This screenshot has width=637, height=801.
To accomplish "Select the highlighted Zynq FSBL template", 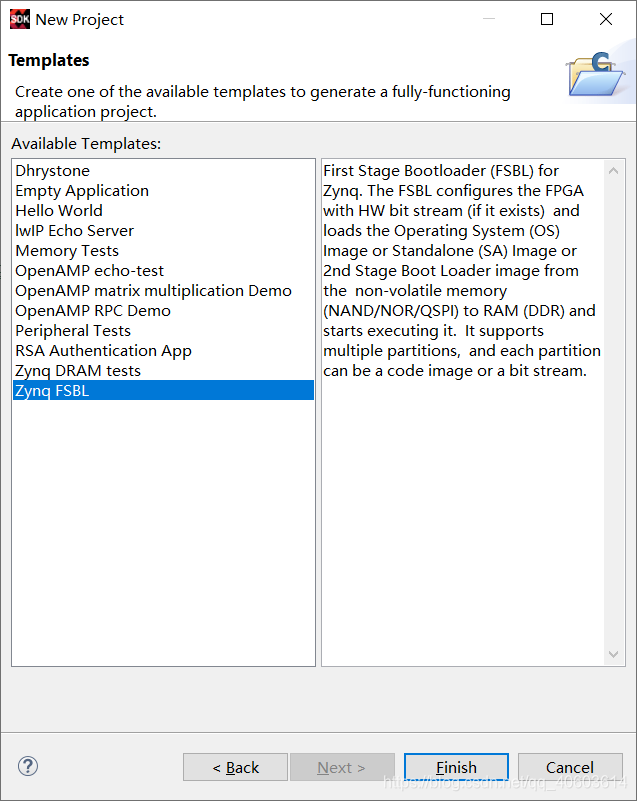I will tap(163, 390).
